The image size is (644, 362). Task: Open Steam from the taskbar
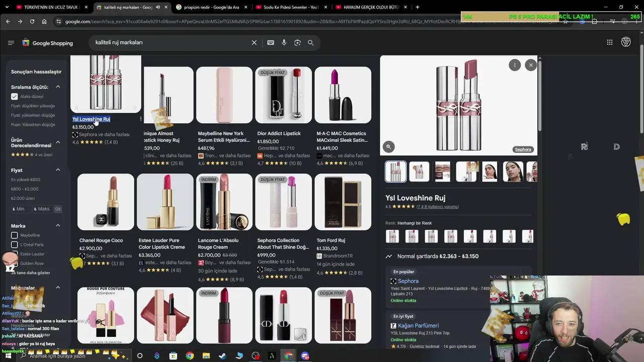(222, 356)
